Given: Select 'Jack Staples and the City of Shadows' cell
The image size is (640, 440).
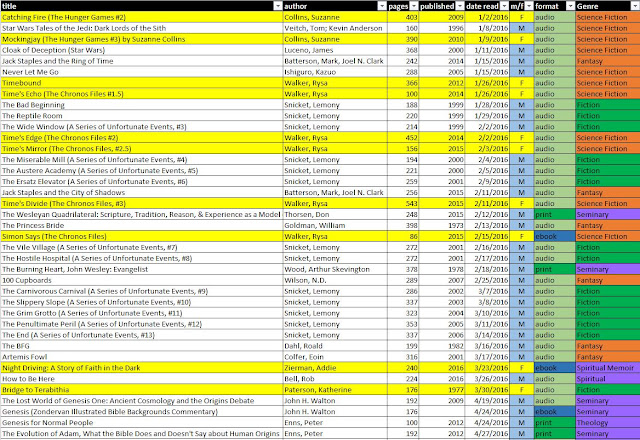Looking at the screenshot, I should [x=142, y=193].
